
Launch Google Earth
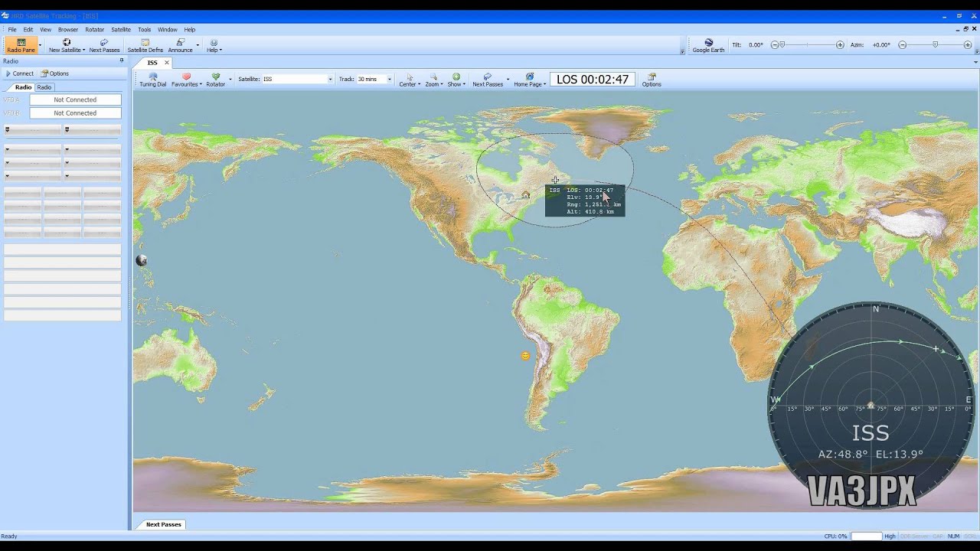(708, 45)
